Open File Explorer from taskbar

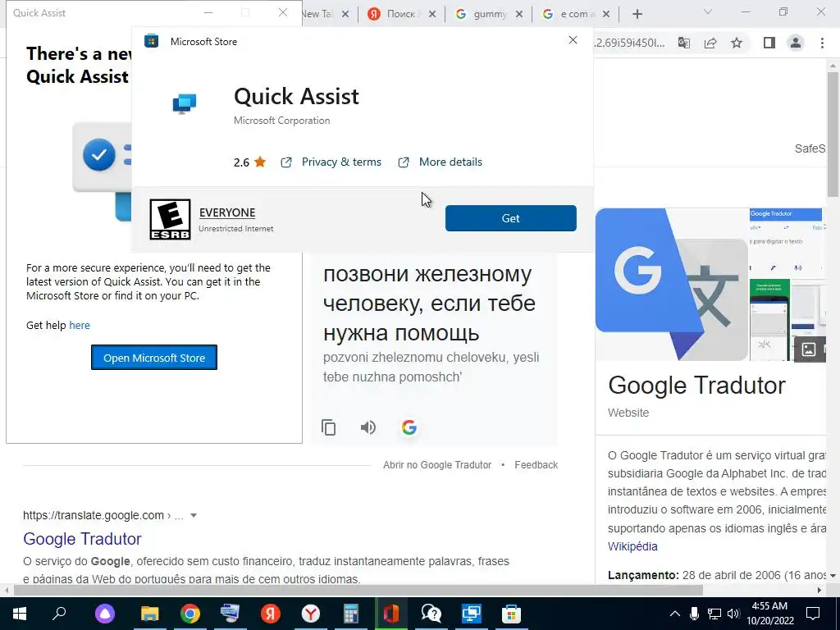click(x=150, y=614)
